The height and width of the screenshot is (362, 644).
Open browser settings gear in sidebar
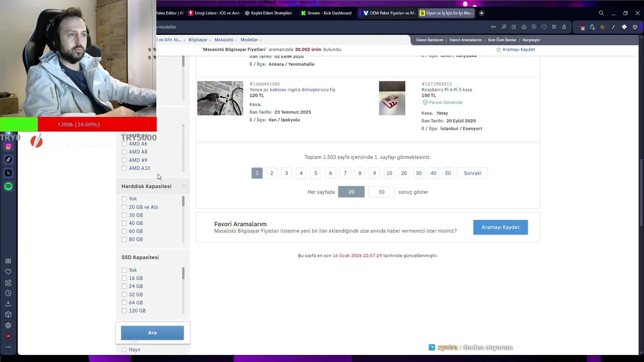pyautogui.click(x=8, y=325)
